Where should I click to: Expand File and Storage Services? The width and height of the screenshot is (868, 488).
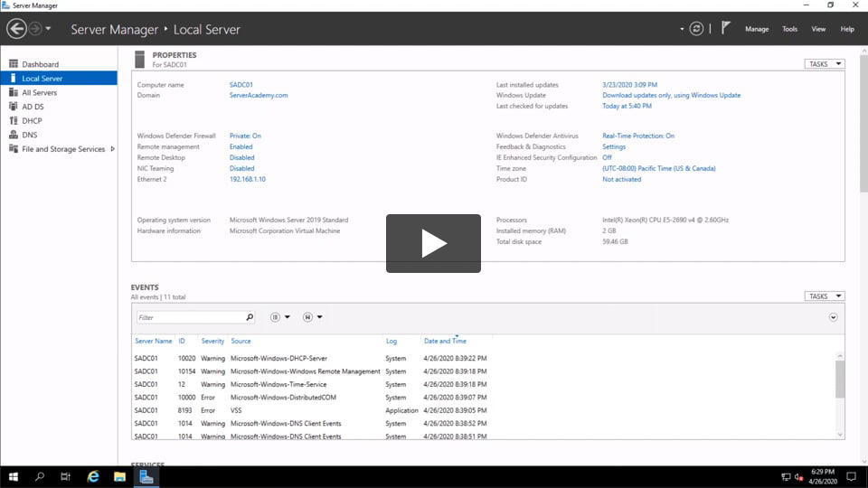pyautogui.click(x=112, y=149)
